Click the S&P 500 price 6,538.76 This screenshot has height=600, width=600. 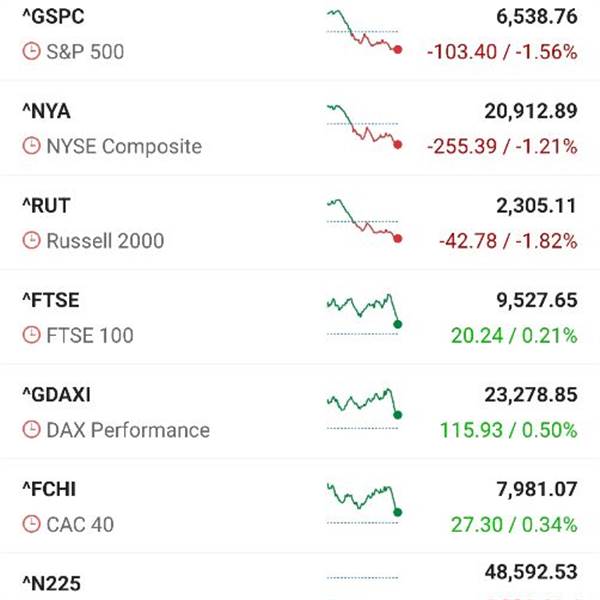[536, 17]
